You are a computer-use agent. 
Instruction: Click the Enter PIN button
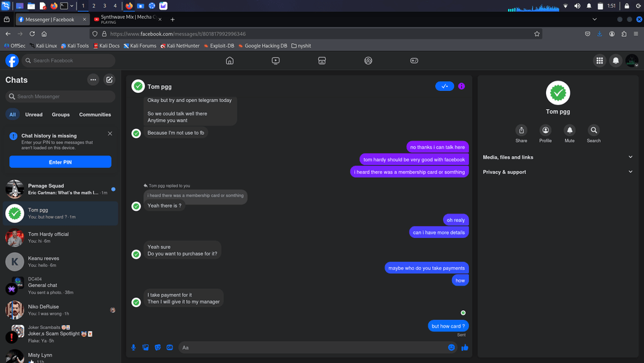(x=61, y=162)
